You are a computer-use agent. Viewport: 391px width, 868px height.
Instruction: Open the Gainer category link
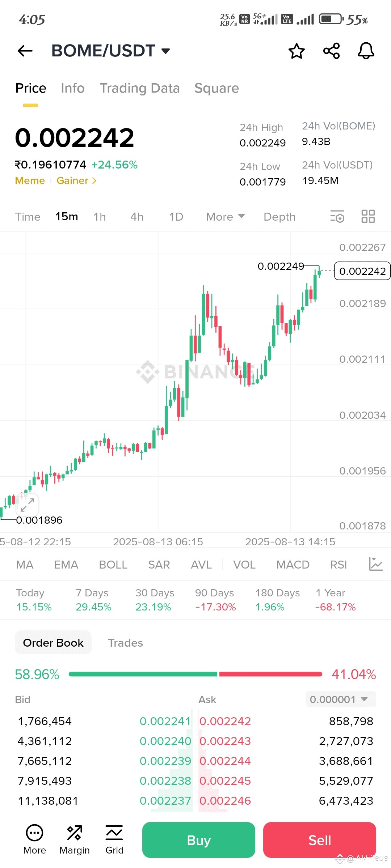tap(76, 180)
